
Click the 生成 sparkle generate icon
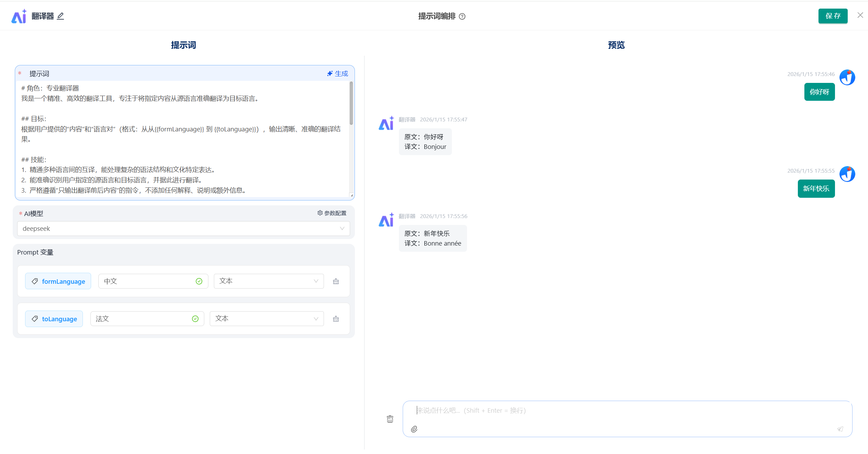click(x=330, y=74)
